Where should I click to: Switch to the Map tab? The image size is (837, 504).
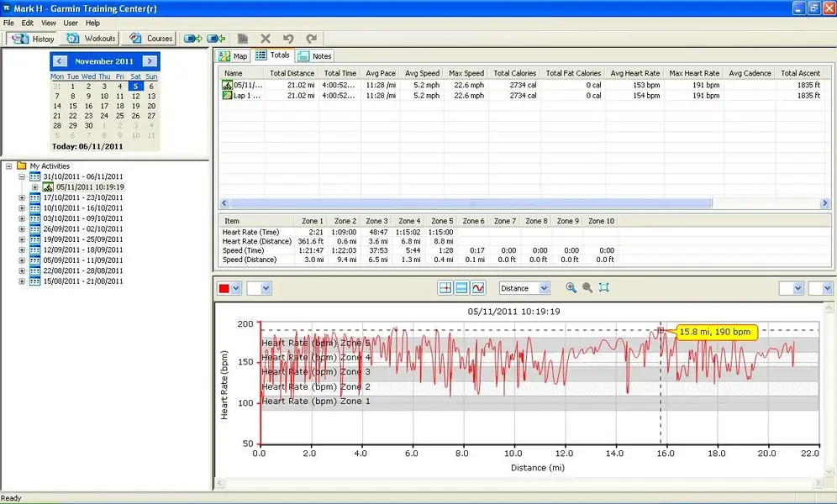click(233, 56)
